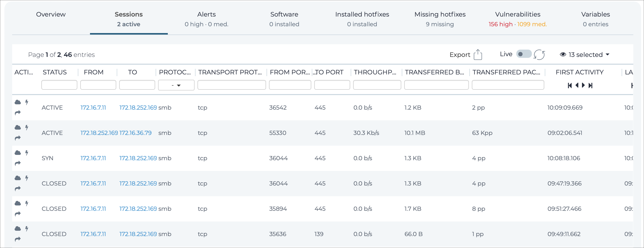Screen dimensions: 644x248
Task: Open FROM link 172.18.252.169 in 55330 row
Action: click(99, 133)
